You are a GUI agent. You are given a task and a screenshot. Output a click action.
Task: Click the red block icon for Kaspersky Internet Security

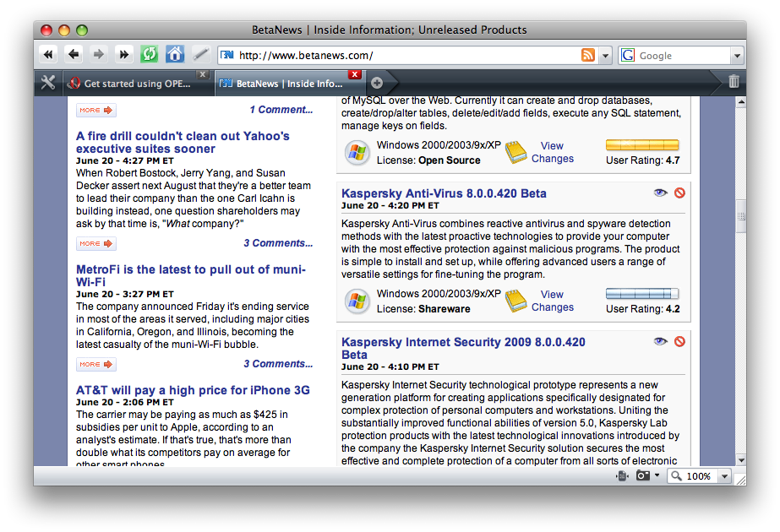(x=679, y=341)
